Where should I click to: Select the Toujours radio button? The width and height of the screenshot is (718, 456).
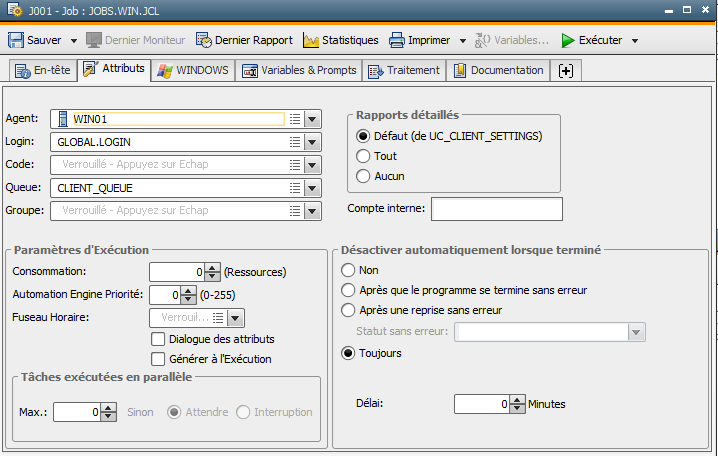pyautogui.click(x=348, y=353)
